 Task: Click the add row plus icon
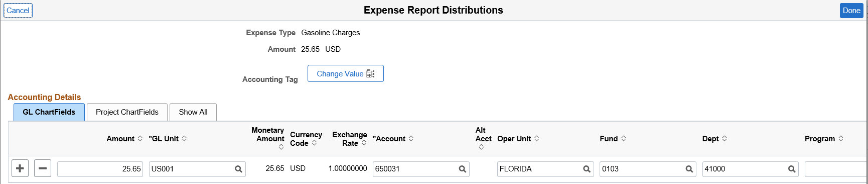coord(20,168)
